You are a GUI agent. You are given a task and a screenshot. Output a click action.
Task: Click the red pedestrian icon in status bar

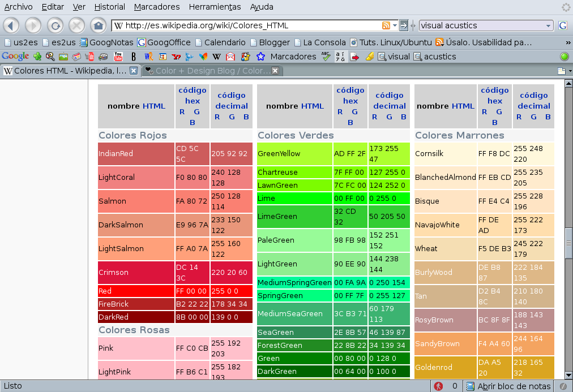click(438, 386)
